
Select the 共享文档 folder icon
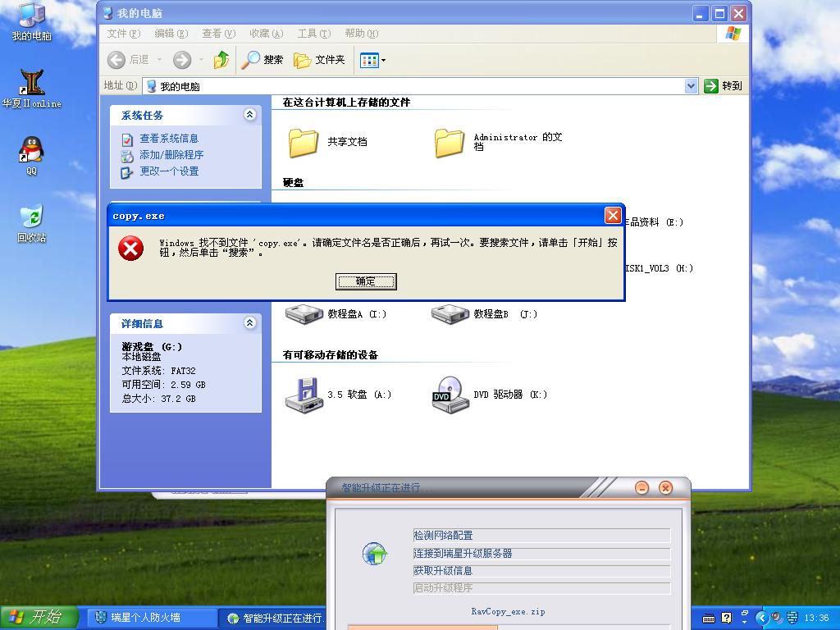[304, 143]
